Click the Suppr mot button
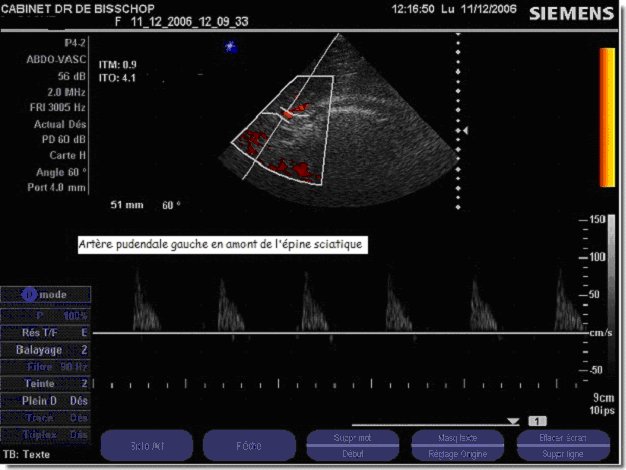 click(x=353, y=438)
